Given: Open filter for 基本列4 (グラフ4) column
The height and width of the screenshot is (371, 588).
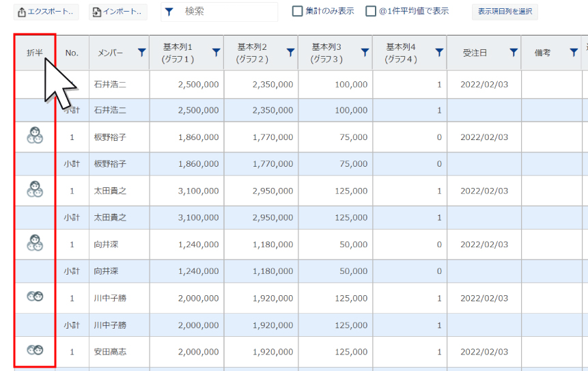Looking at the screenshot, I should pyautogui.click(x=438, y=52).
